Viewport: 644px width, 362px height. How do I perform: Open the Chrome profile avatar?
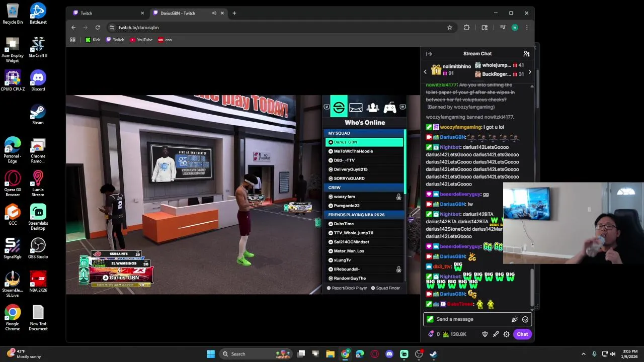(x=515, y=28)
